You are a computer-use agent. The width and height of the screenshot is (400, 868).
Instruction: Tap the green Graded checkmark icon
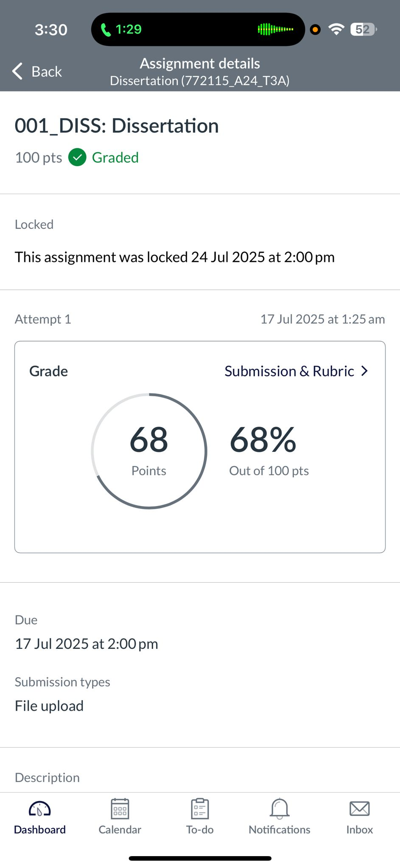point(77,158)
